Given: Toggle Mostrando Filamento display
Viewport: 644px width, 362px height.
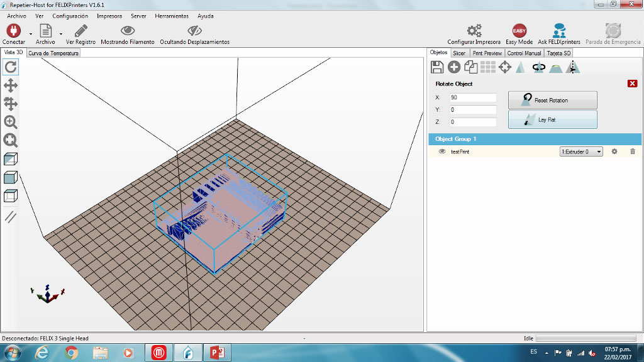Looking at the screenshot, I should [x=128, y=31].
